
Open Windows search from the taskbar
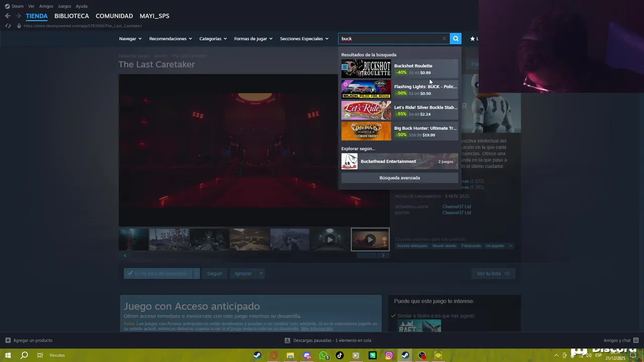pyautogui.click(x=24, y=355)
